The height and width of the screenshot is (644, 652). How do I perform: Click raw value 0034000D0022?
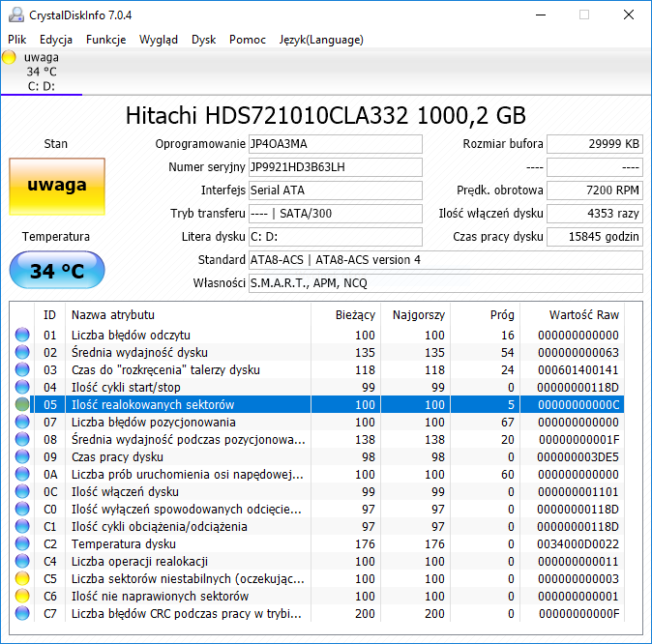pyautogui.click(x=578, y=544)
